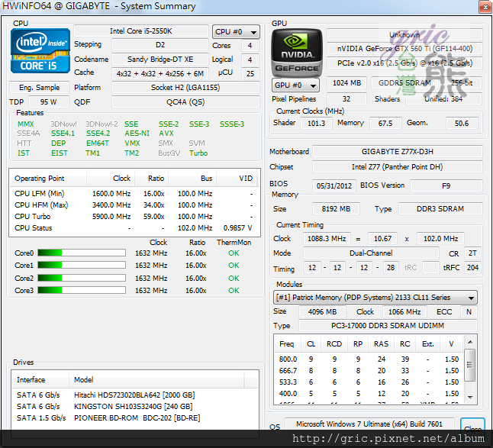The image size is (493, 448).
Task: Select the VID column header
Action: point(237,179)
